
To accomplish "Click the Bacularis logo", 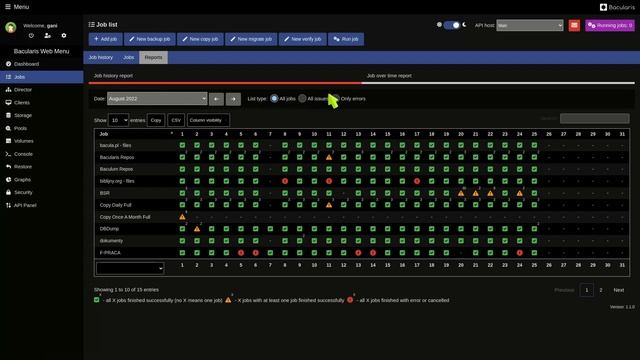I will click(x=617, y=7).
